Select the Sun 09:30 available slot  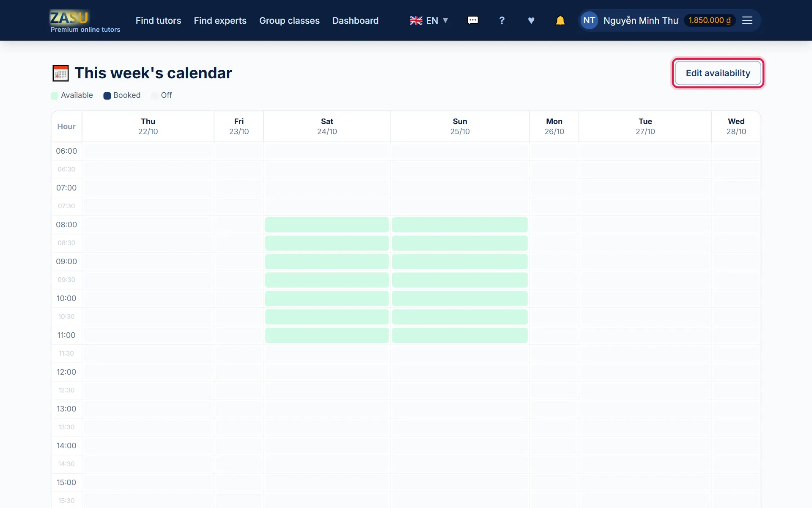[x=460, y=280]
